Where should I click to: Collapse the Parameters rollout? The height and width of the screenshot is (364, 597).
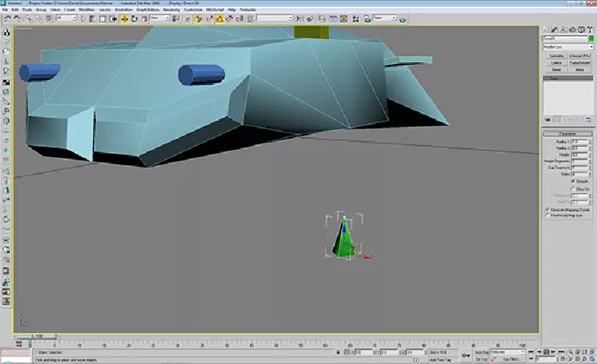pyautogui.click(x=567, y=132)
